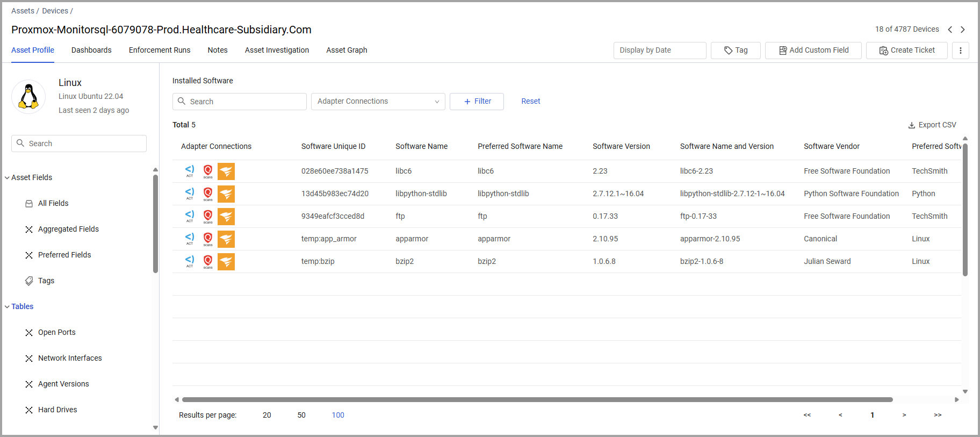Set results per page to 50

tap(301, 415)
